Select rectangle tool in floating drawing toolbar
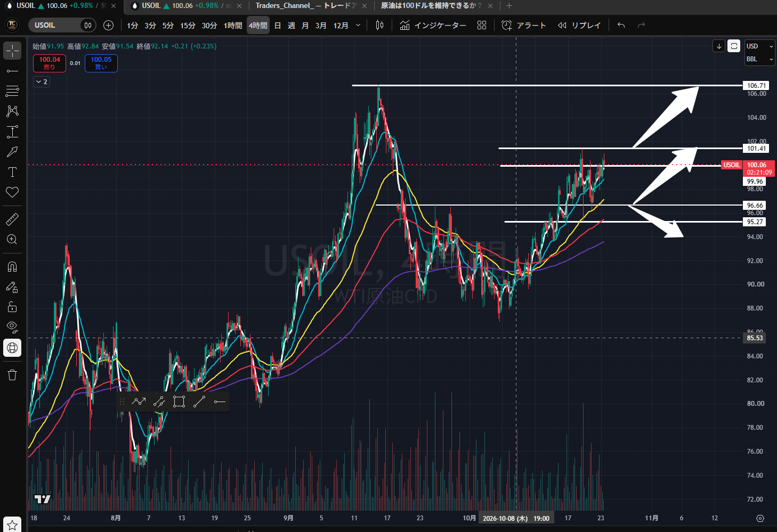777x532 pixels. (179, 402)
